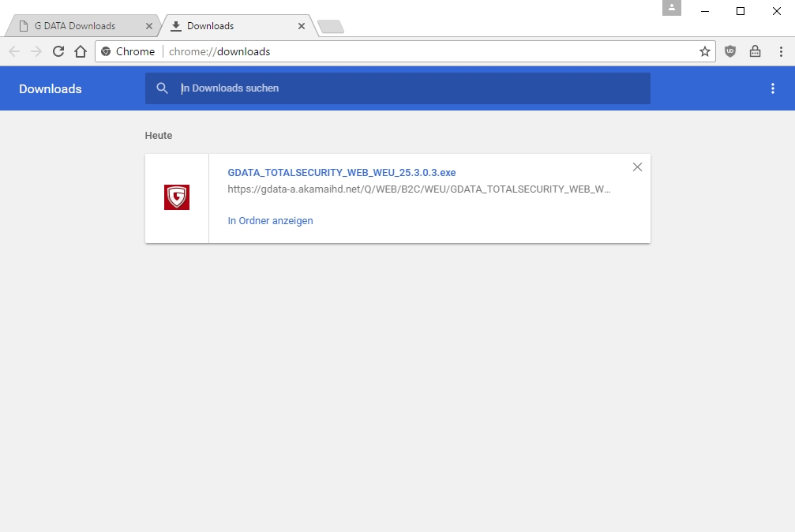Click the magnifier search icon
This screenshot has height=532, width=795.
(x=163, y=88)
